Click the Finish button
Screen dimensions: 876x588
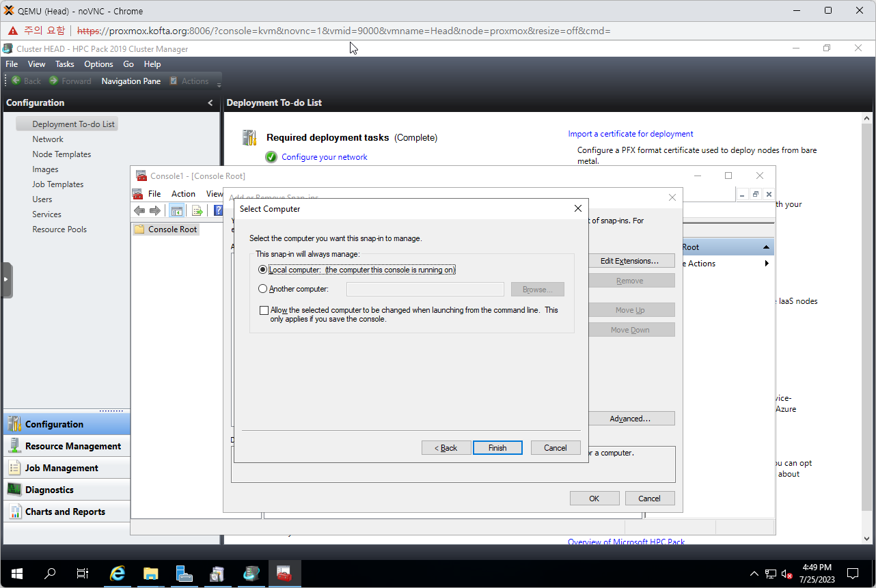point(497,448)
